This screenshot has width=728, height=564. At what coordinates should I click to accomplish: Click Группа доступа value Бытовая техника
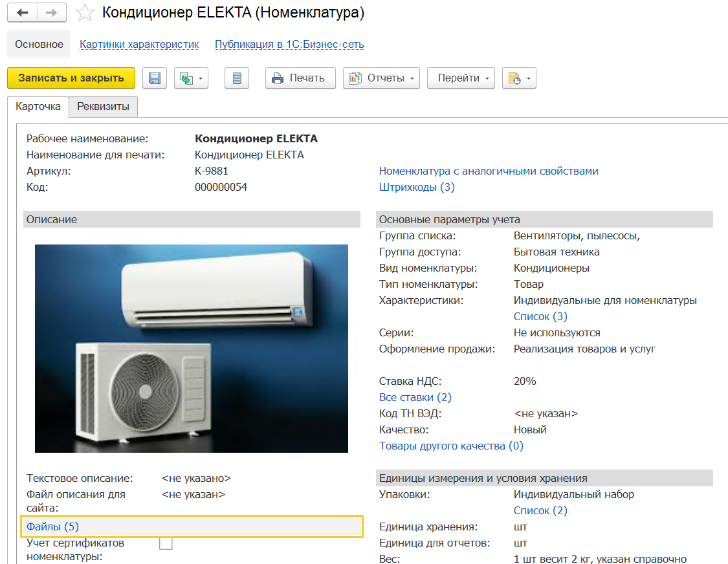click(x=557, y=252)
